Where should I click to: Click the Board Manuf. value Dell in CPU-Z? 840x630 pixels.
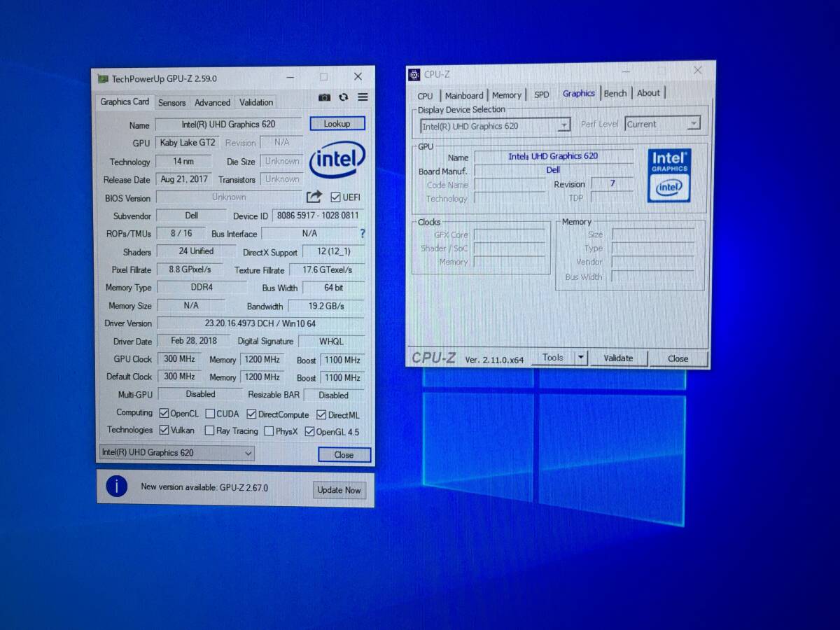[553, 169]
